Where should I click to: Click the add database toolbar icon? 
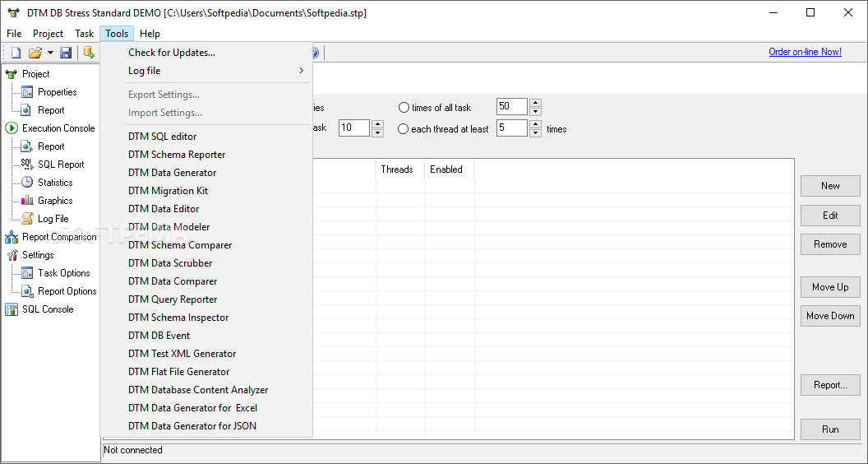pyautogui.click(x=89, y=53)
